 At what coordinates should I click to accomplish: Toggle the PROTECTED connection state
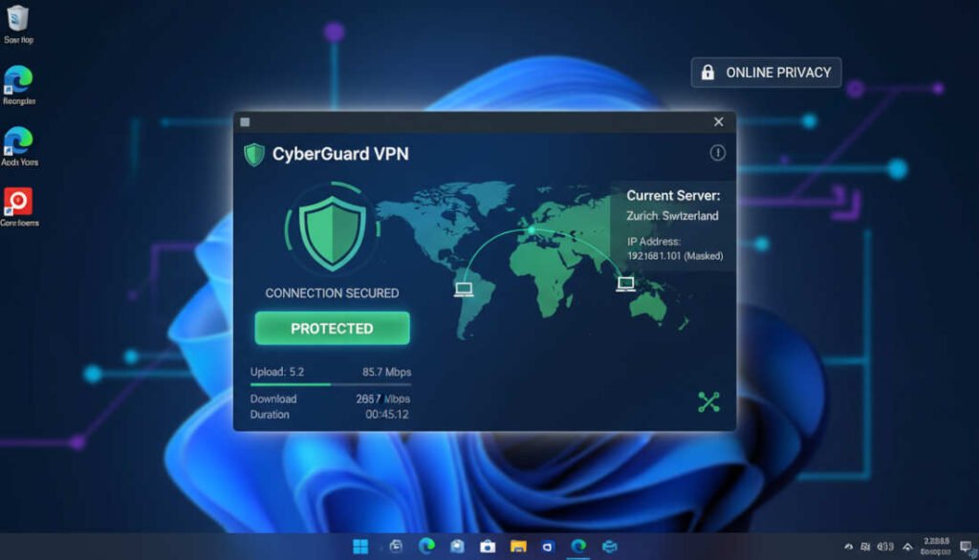[331, 328]
